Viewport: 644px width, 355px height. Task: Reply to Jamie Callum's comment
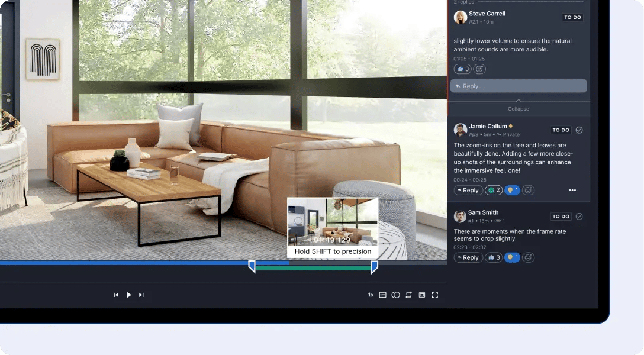(468, 191)
